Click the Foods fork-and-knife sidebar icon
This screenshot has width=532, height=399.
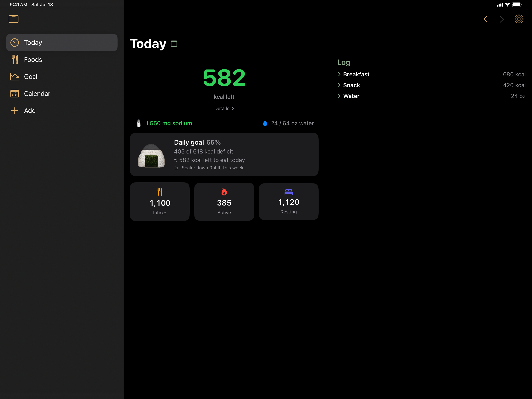point(15,59)
